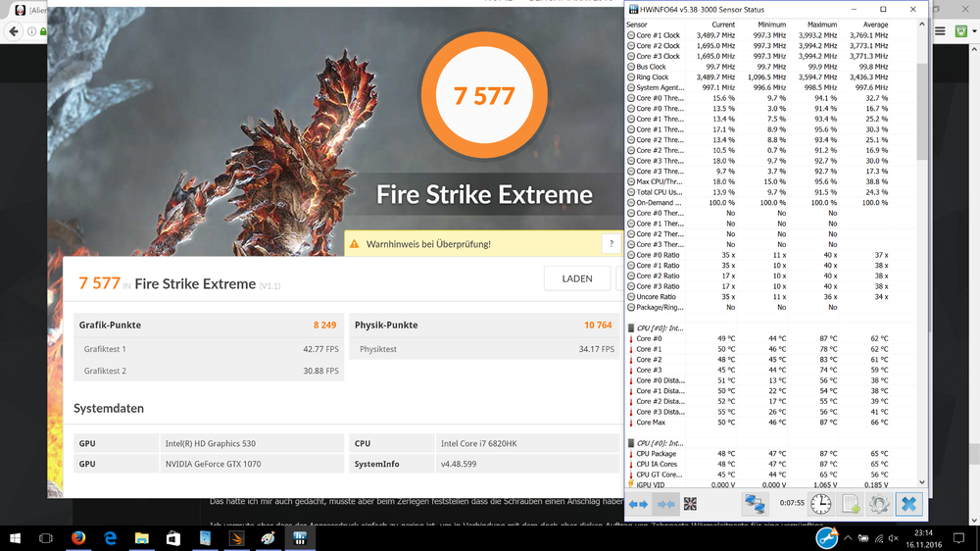Screen dimensions: 980x551
Task: Click the Average column header in HWiNFO
Action: pos(875,25)
